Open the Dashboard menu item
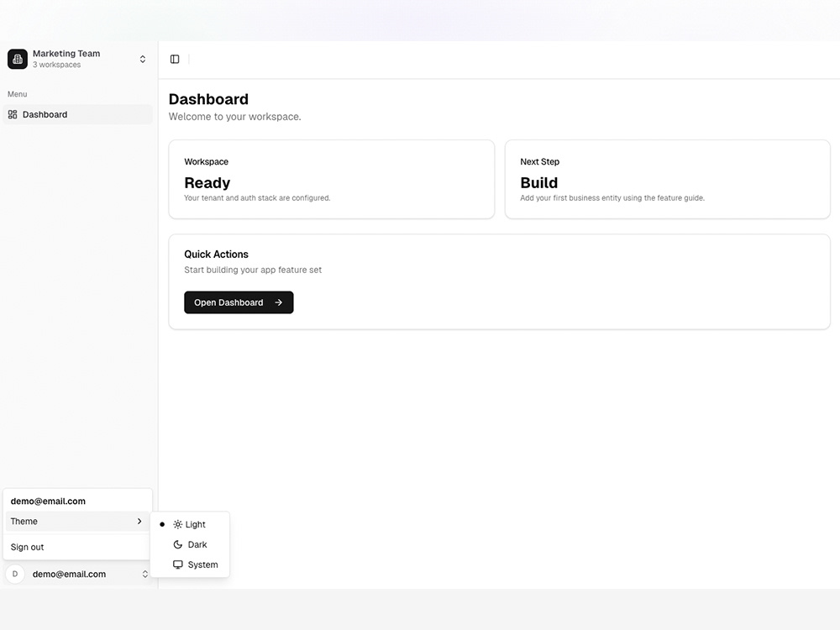The height and width of the screenshot is (630, 840). [77, 114]
